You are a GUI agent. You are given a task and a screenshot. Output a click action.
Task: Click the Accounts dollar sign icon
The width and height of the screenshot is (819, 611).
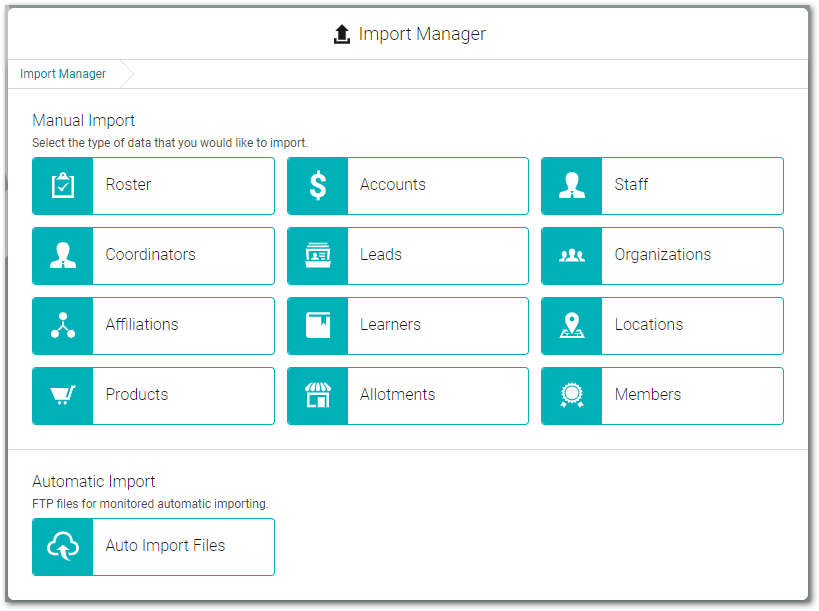[318, 185]
